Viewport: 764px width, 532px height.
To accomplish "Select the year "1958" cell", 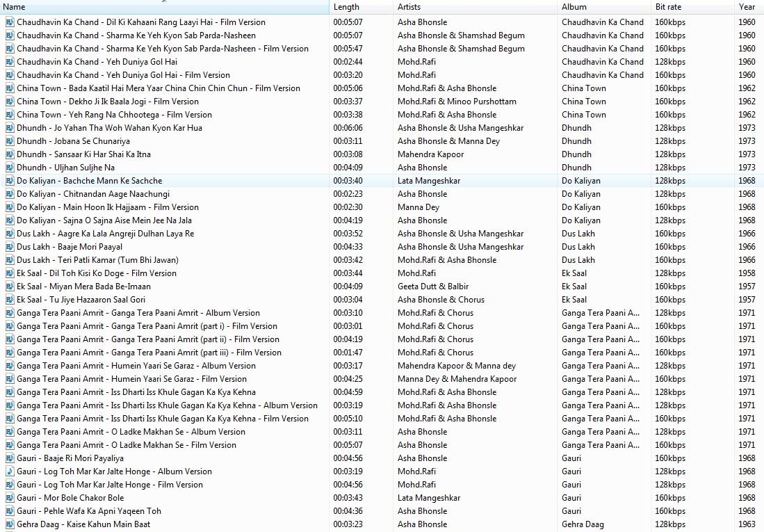I will (x=747, y=273).
